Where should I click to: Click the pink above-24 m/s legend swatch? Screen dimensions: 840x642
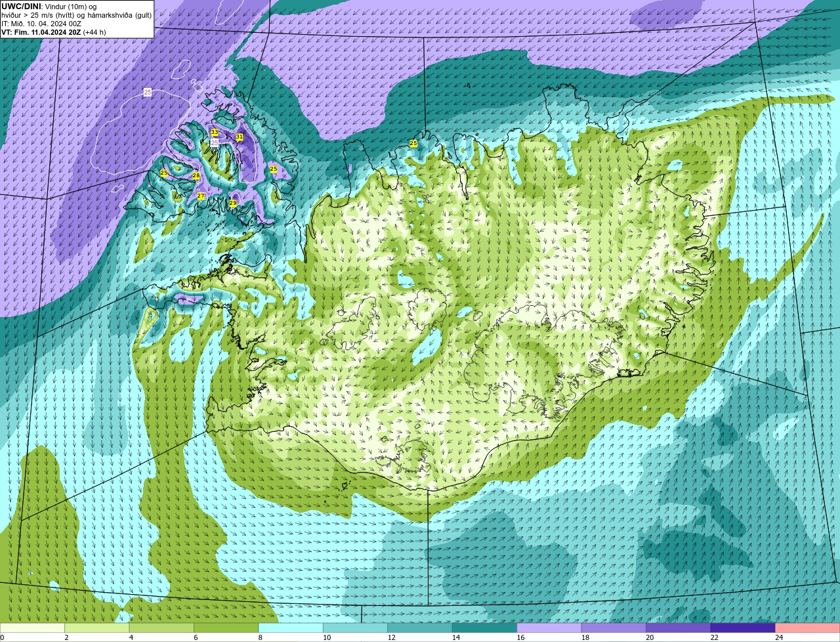pos(808,628)
